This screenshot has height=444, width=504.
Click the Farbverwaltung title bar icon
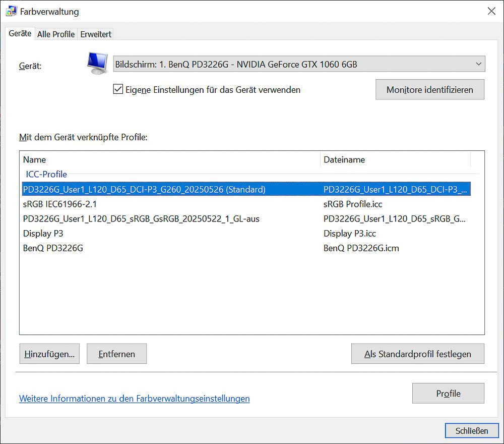coord(11,11)
